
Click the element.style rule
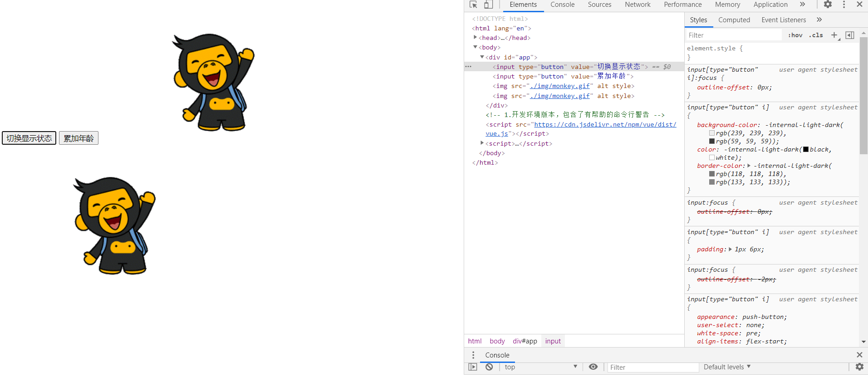point(715,48)
